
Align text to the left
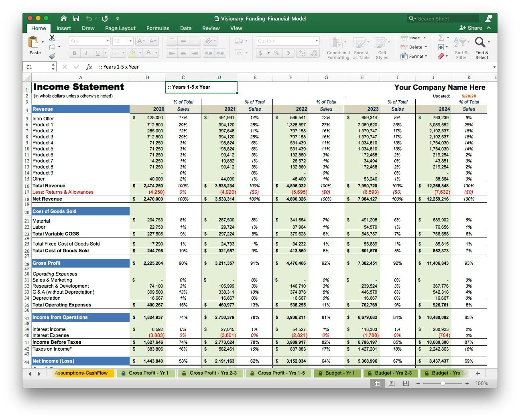pos(171,53)
